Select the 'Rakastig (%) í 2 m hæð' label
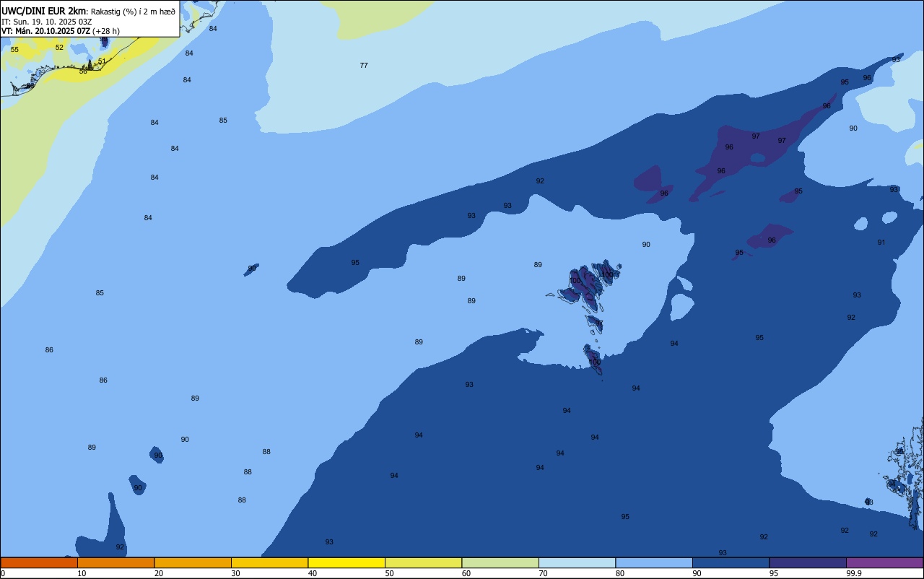This screenshot has height=579, width=924. pyautogui.click(x=133, y=12)
